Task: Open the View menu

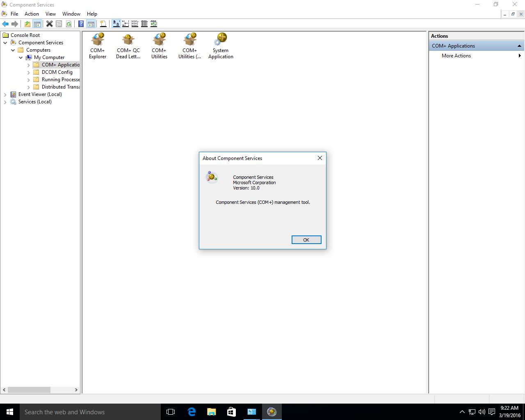Action: (x=50, y=14)
